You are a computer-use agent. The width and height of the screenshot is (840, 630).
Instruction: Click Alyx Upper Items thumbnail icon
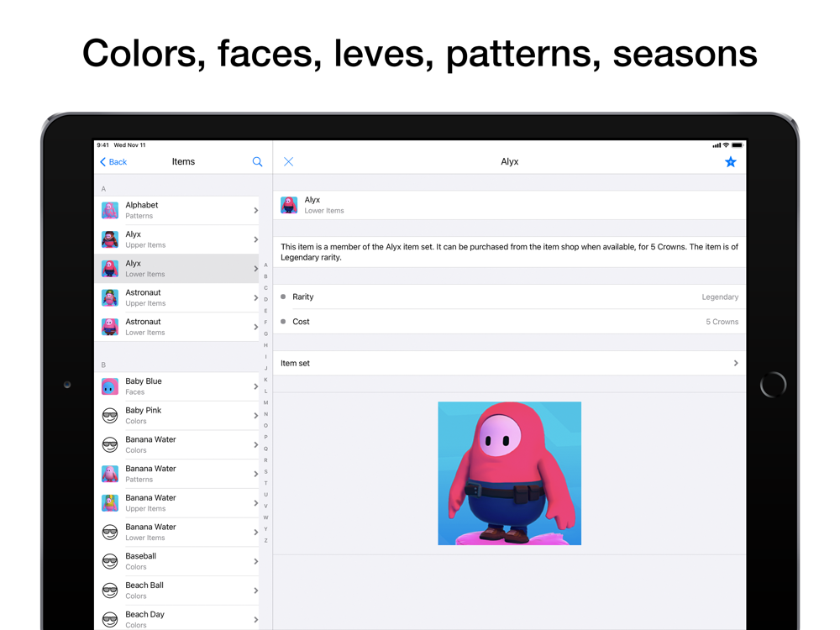pos(110,239)
